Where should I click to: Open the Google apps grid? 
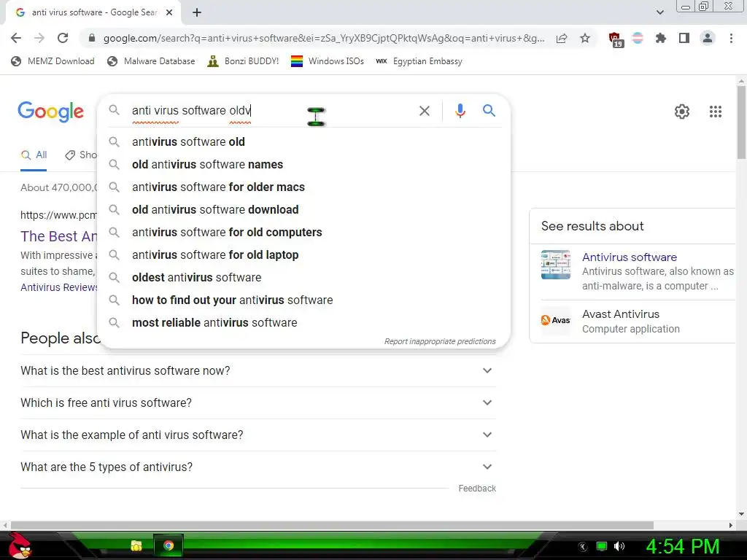[715, 112]
